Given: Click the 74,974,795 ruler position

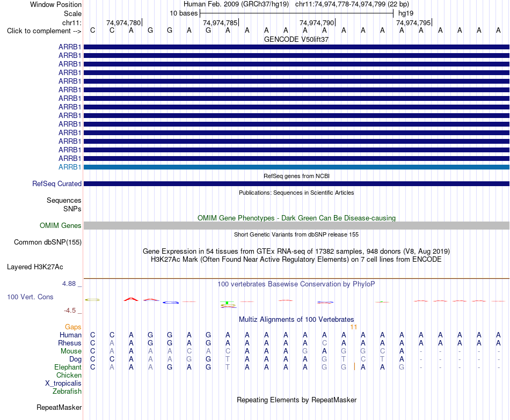Looking at the screenshot, I should (x=413, y=23).
